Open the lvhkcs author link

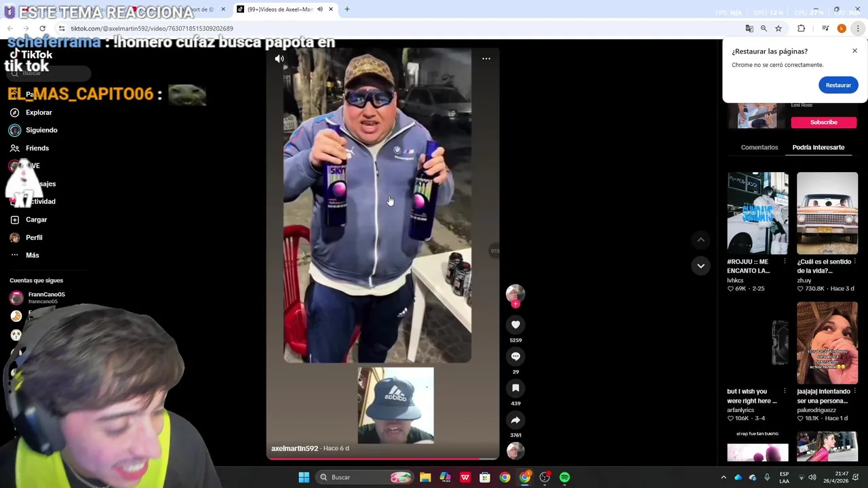(x=736, y=280)
